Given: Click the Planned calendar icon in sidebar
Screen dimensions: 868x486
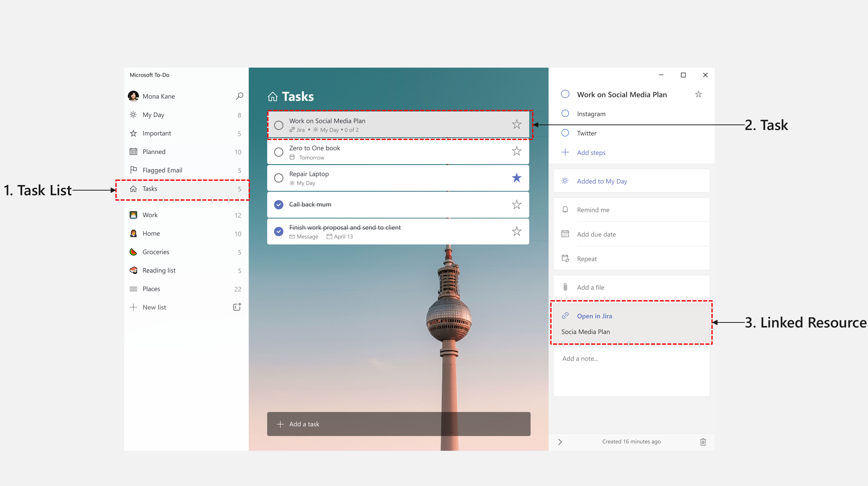Looking at the screenshot, I should click(x=133, y=151).
